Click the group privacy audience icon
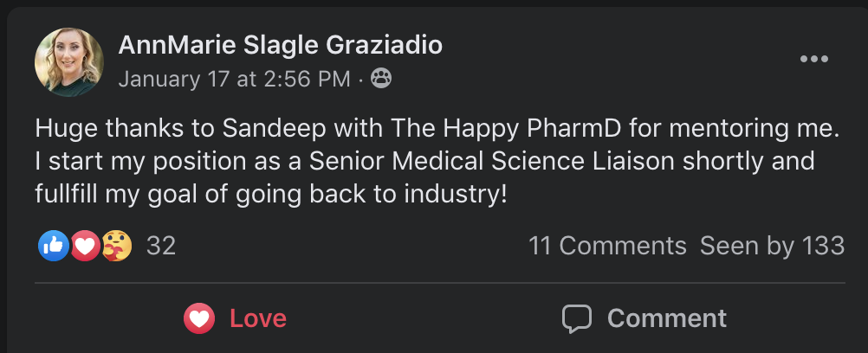Image resolution: width=868 pixels, height=353 pixels. (380, 80)
